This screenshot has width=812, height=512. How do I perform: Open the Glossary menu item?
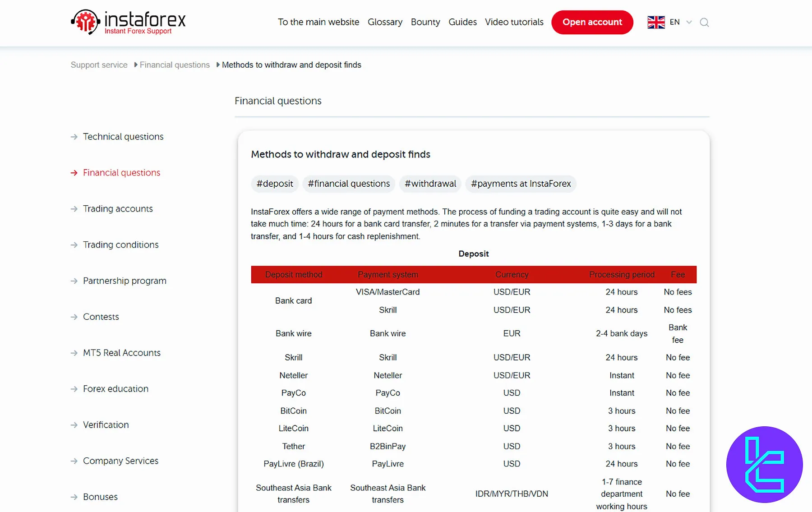(385, 22)
